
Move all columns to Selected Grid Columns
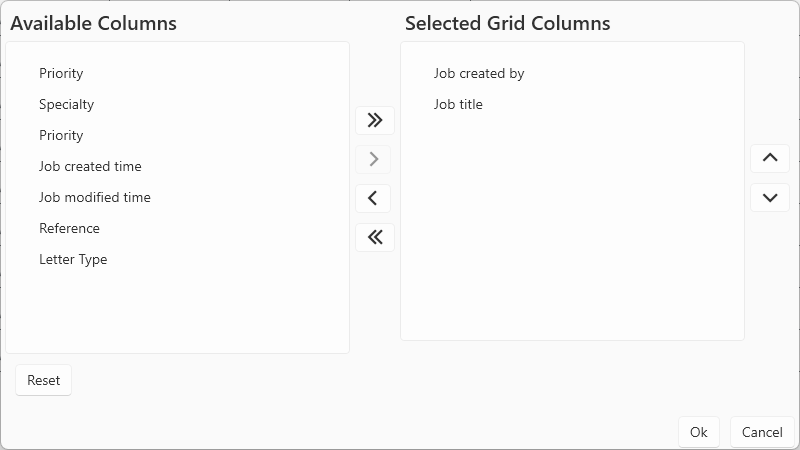click(374, 120)
